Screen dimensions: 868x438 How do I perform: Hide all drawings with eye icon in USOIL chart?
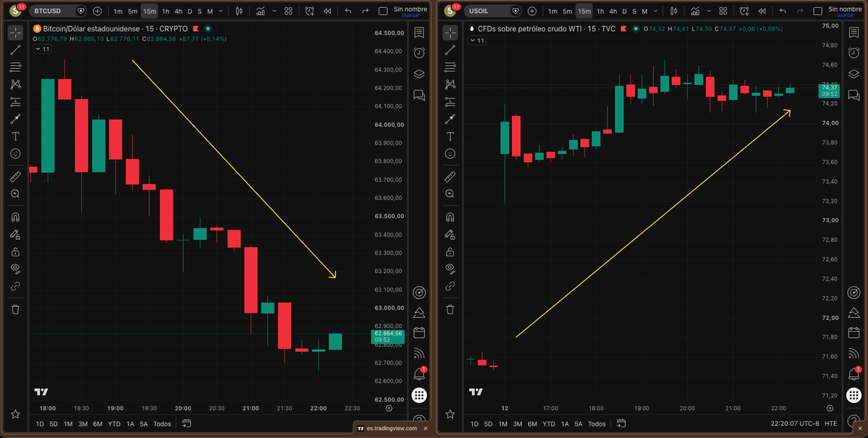pos(450,269)
